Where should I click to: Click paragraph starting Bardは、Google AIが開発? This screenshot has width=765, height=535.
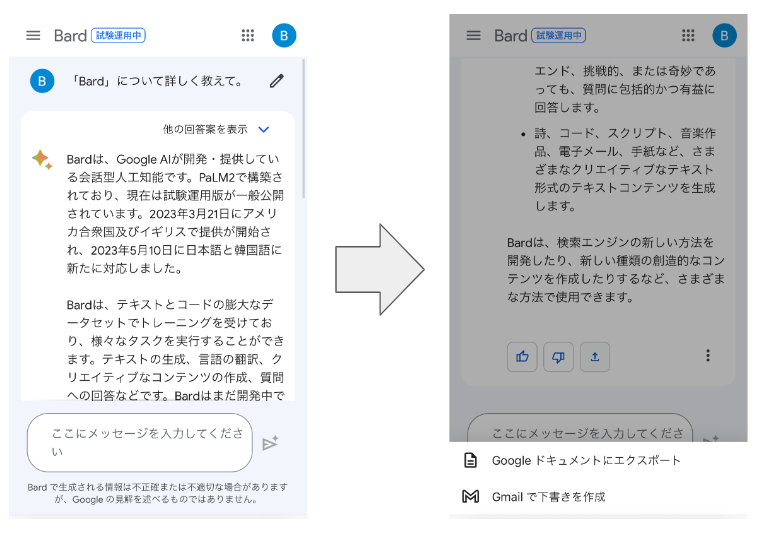[175, 214]
